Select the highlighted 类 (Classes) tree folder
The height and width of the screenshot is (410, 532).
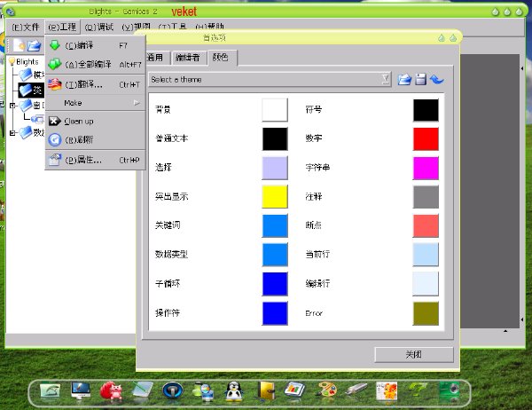point(31,90)
